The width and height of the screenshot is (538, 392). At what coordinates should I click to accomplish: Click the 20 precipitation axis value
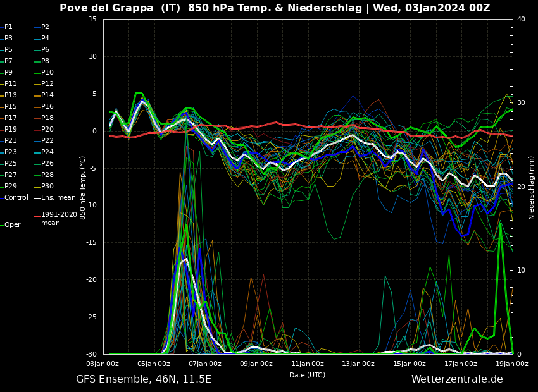tap(521, 187)
